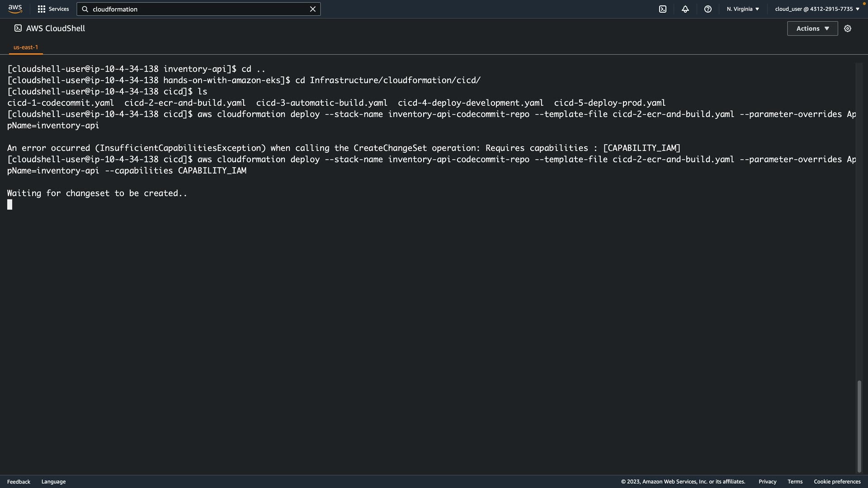This screenshot has height=488, width=868.
Task: Open the help question mark menu
Action: tap(708, 9)
